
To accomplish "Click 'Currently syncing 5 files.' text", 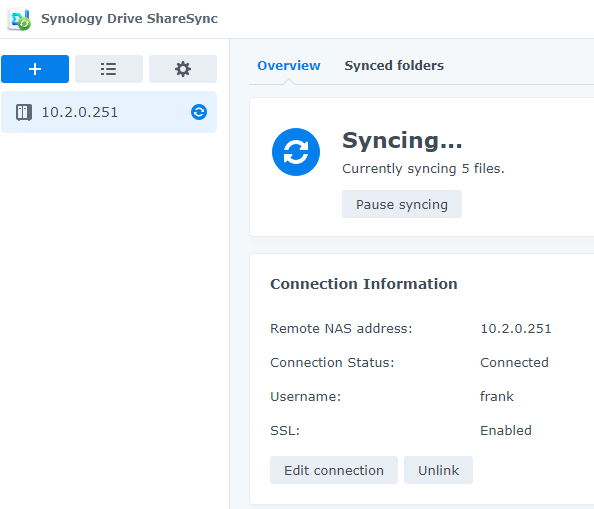I will (x=423, y=169).
